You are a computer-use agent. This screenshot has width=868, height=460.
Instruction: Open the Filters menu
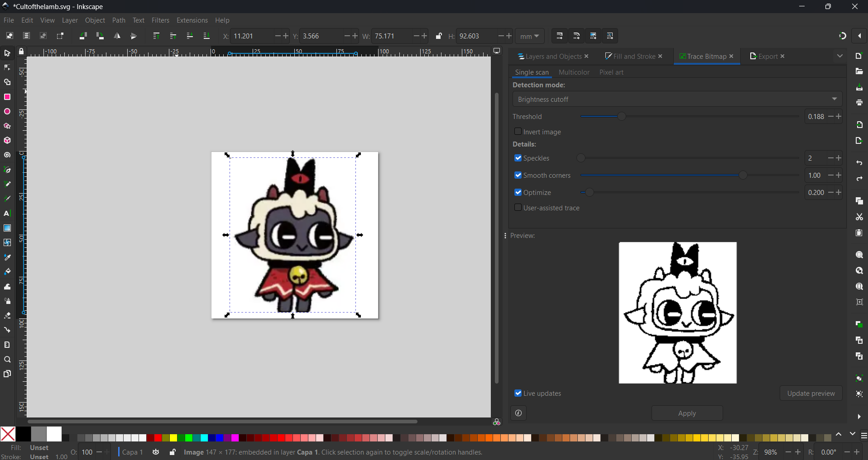click(x=160, y=20)
